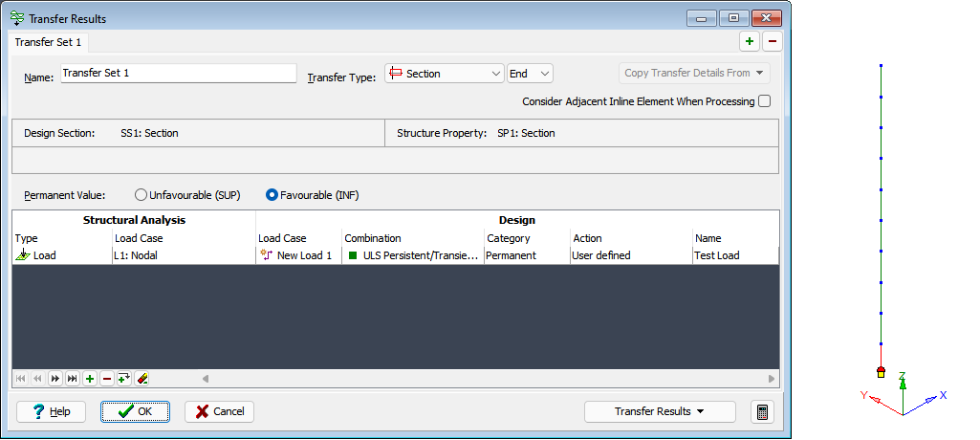Screen dimensions: 980x440
Task: Toggle Consider Adjacent Inline Element When Processing
Action: pos(764,101)
